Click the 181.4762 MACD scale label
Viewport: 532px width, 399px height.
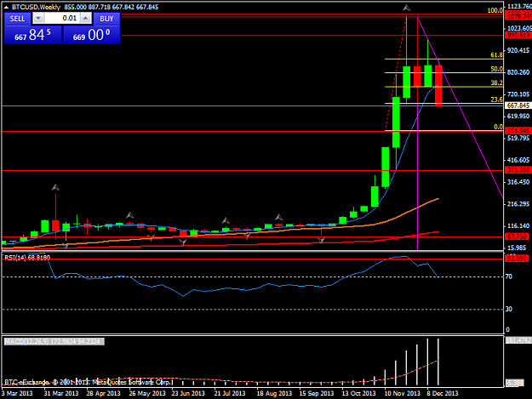tap(518, 340)
